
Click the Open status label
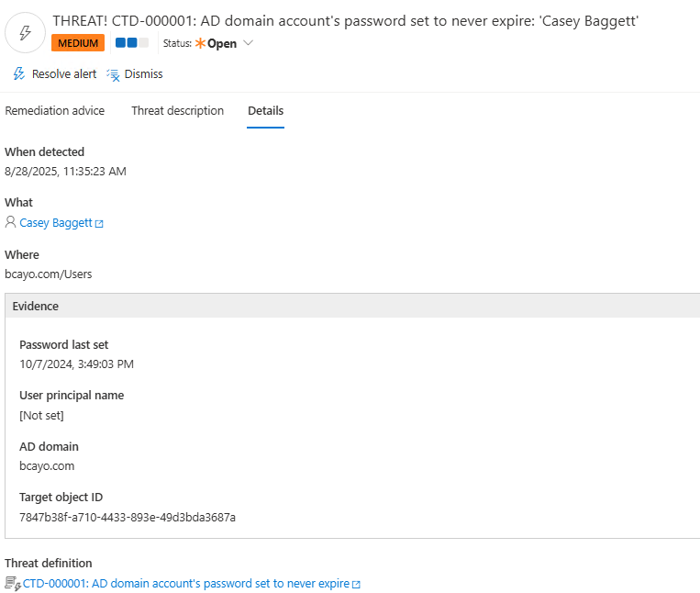tap(222, 43)
